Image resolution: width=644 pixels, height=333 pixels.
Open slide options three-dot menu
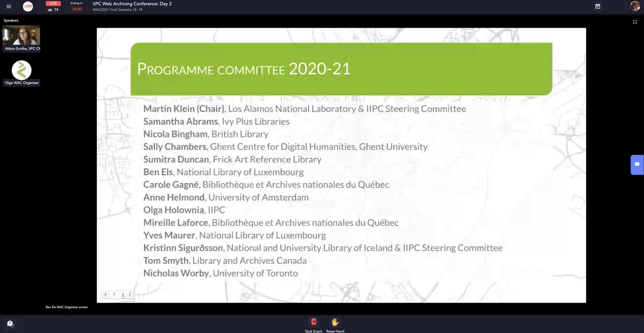(129, 294)
